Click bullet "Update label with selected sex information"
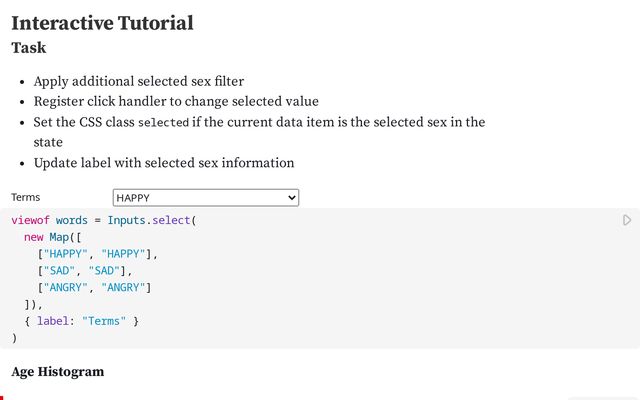Screen dimensions: 640x400 click(164, 163)
